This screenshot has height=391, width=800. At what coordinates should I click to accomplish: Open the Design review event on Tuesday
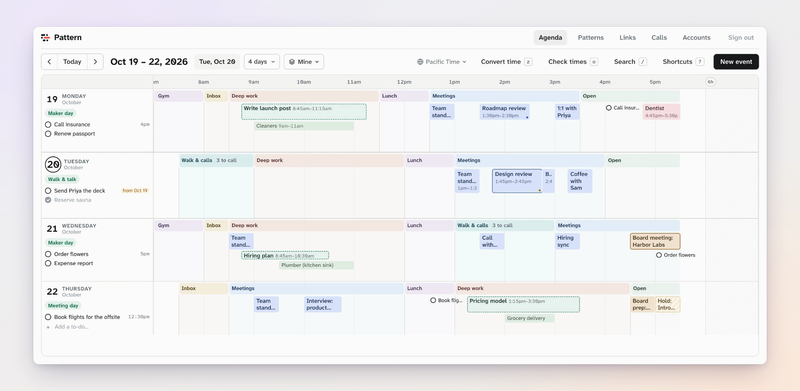click(517, 181)
